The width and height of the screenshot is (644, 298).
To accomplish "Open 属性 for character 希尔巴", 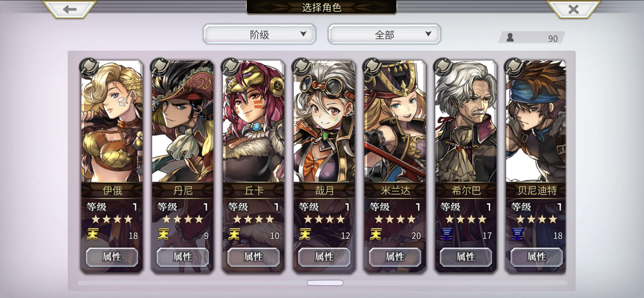I will pos(466,257).
